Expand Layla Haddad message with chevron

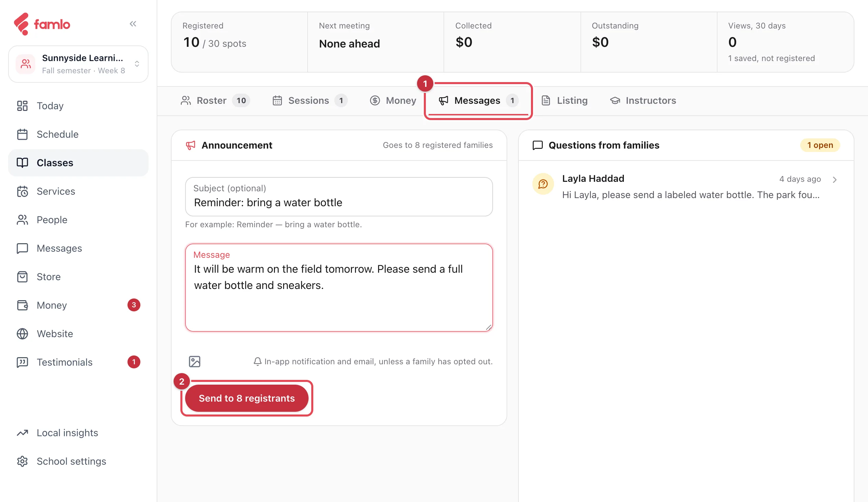point(834,179)
